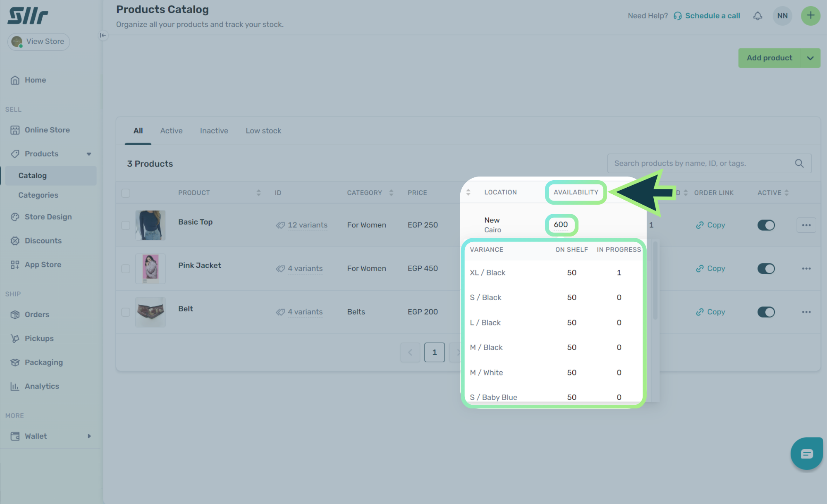Click the green plus icon in header

810,16
